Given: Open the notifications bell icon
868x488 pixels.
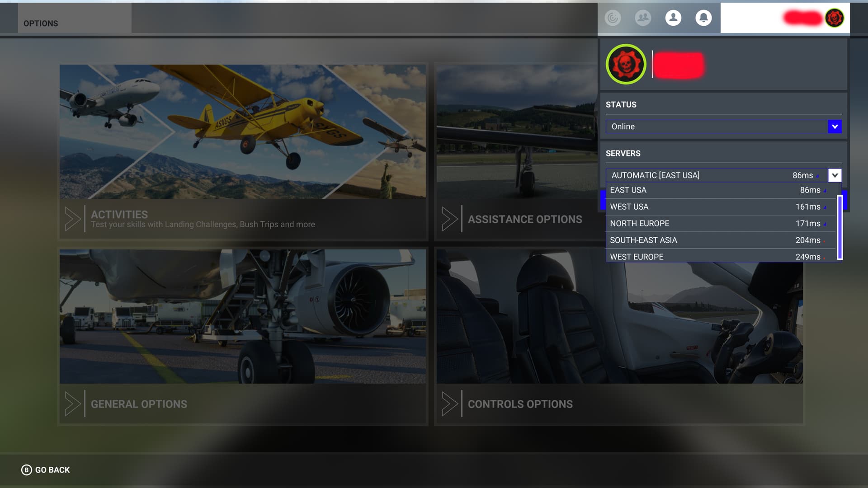Looking at the screenshot, I should click(703, 18).
